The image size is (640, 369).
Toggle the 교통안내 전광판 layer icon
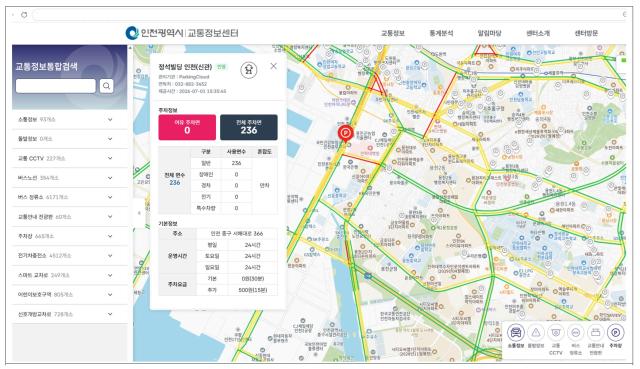coord(596,333)
